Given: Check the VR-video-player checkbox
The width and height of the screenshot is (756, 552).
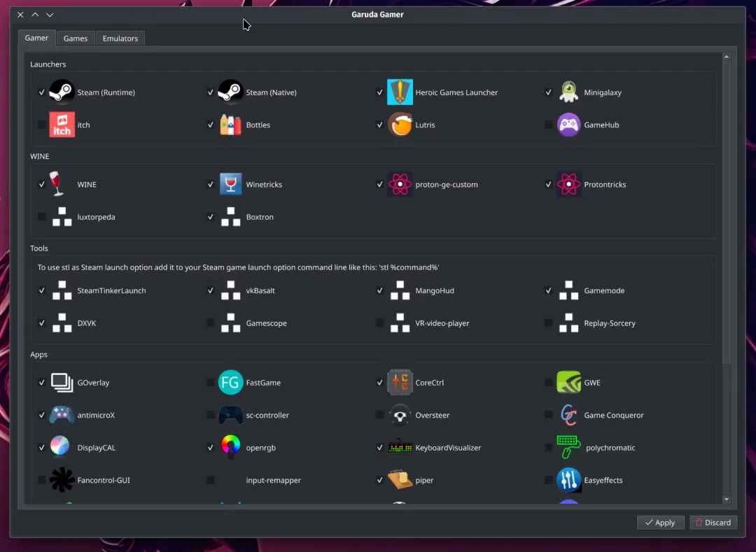Looking at the screenshot, I should 380,323.
